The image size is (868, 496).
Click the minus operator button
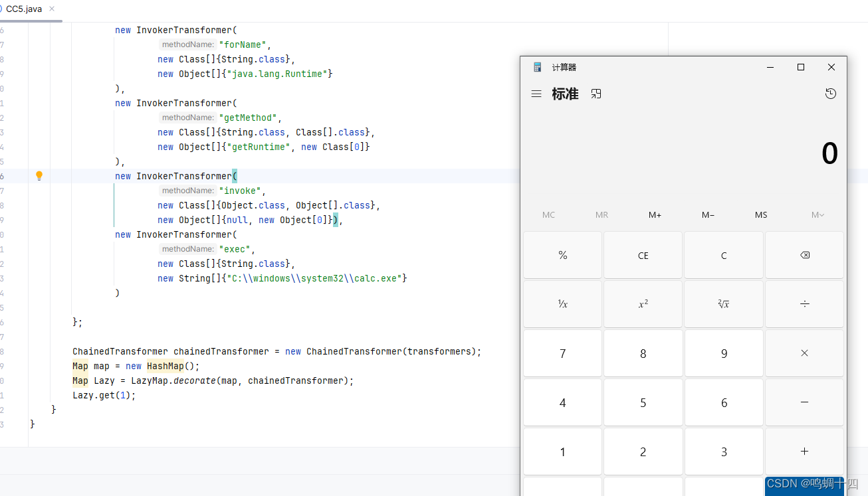click(x=805, y=402)
